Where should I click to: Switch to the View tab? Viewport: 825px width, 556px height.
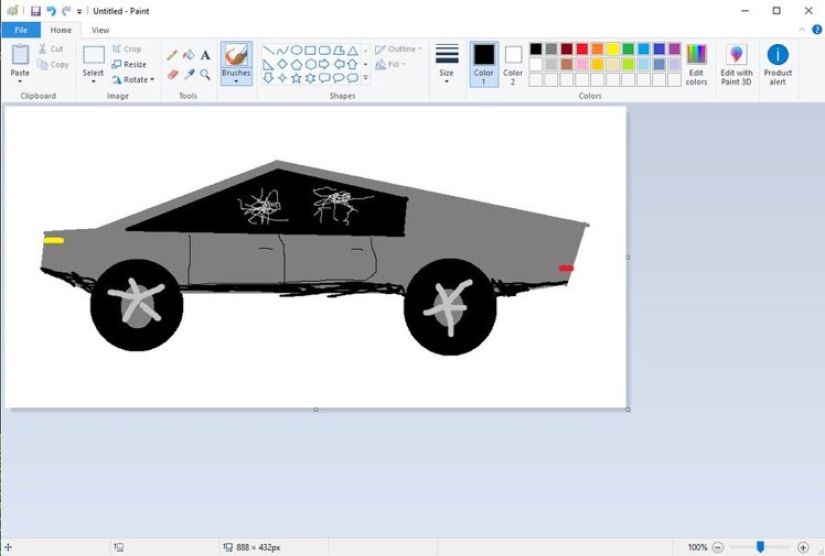(100, 30)
